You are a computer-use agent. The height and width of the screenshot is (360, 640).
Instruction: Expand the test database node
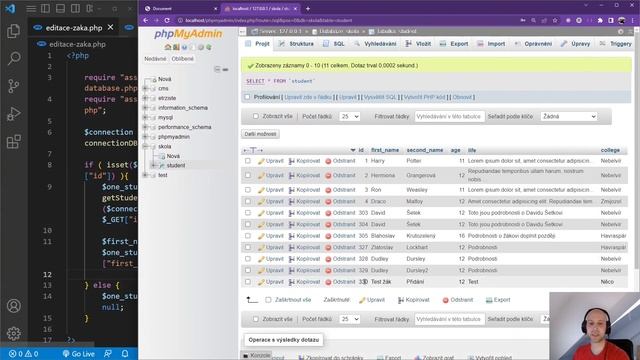pyautogui.click(x=145, y=175)
